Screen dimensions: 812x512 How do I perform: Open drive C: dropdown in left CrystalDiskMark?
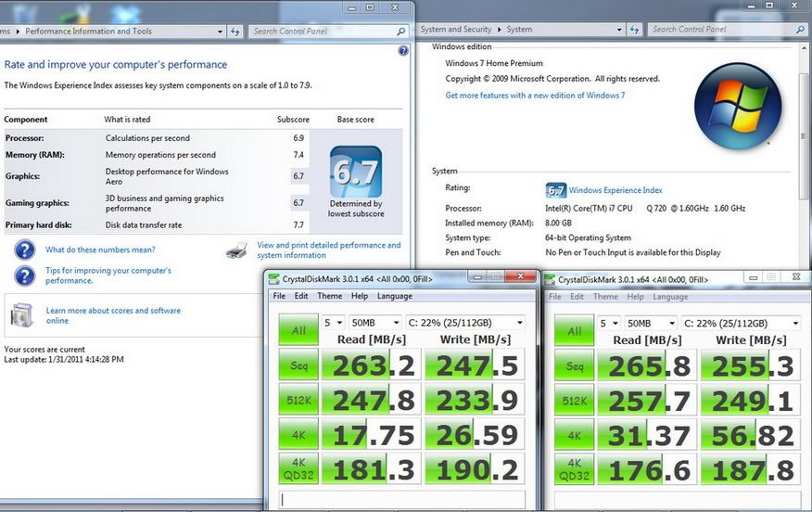click(x=465, y=323)
